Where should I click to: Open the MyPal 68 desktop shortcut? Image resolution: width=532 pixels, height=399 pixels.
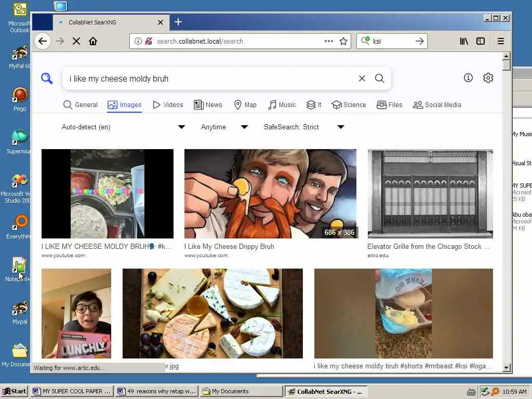pyautogui.click(x=20, y=57)
